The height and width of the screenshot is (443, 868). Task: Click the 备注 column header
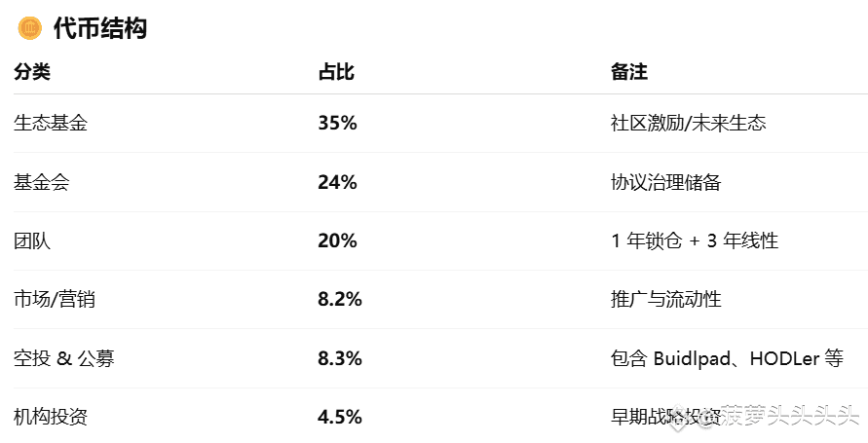tap(629, 72)
